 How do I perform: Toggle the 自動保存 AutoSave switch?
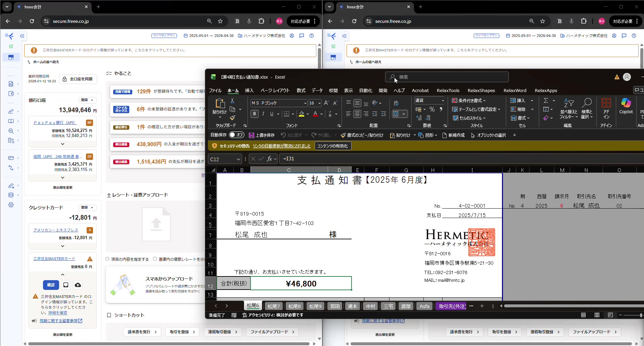pyautogui.click(x=237, y=135)
